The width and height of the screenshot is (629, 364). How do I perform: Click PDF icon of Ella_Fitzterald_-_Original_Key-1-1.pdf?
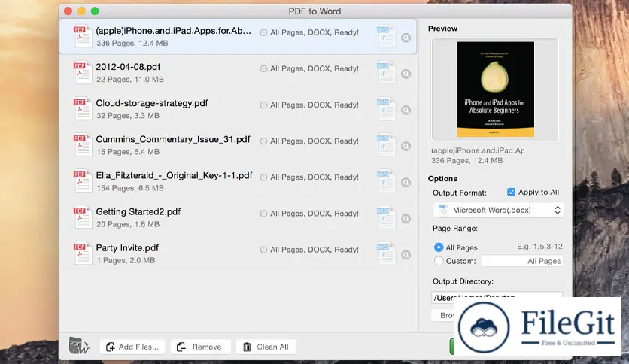[x=83, y=180]
